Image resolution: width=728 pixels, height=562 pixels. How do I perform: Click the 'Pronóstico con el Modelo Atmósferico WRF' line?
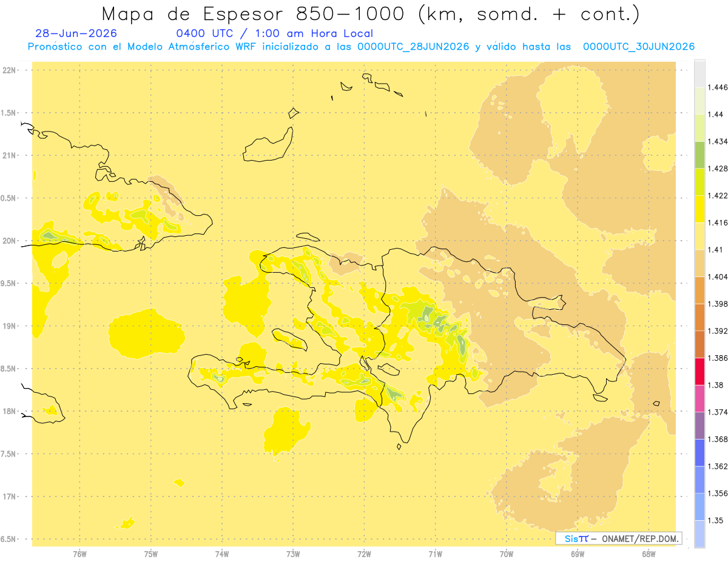point(361,47)
